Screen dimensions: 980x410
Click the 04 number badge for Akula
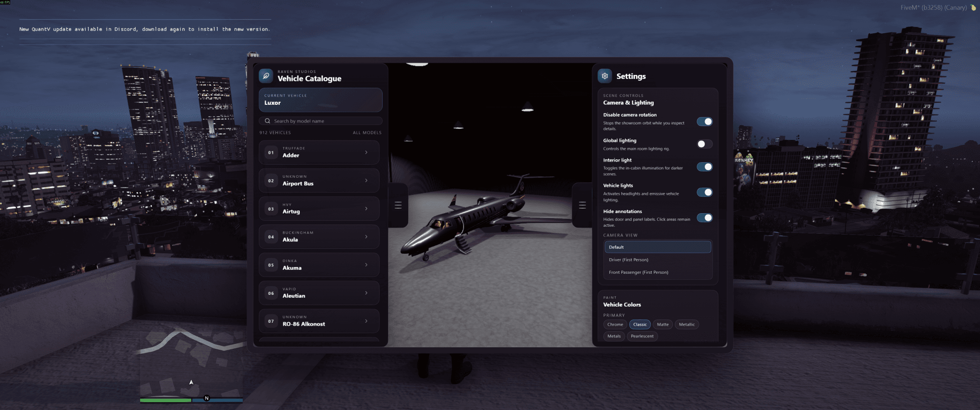(271, 237)
